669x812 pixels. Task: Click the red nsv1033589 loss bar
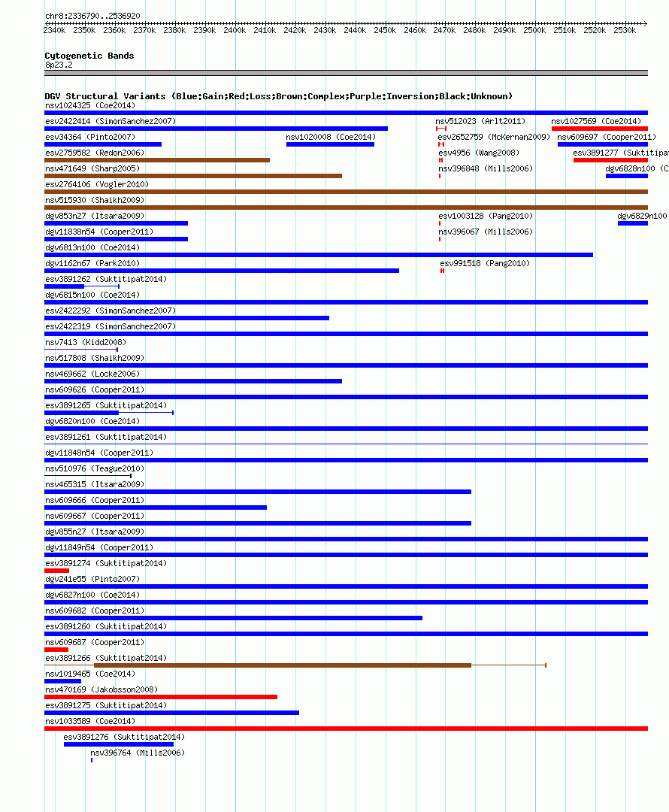pyautogui.click(x=346, y=729)
